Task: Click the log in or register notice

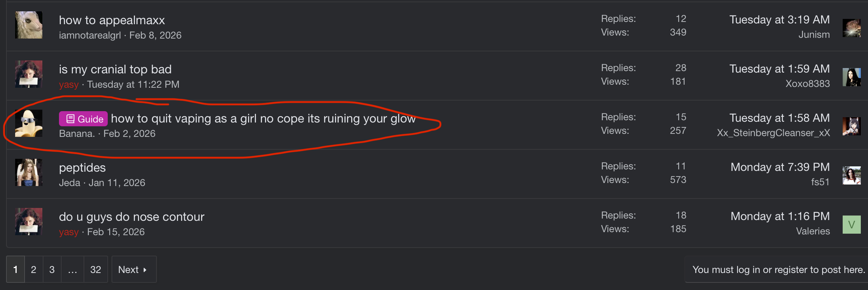Action: pyautogui.click(x=778, y=270)
